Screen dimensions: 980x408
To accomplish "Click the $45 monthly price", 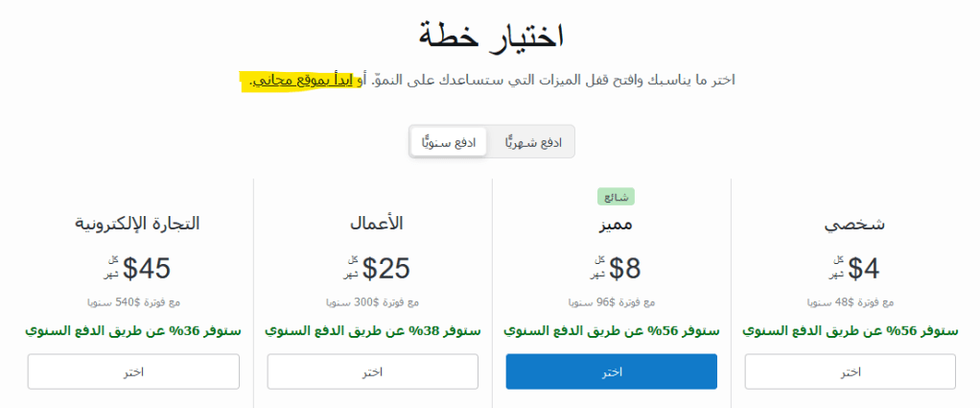I will 147,268.
